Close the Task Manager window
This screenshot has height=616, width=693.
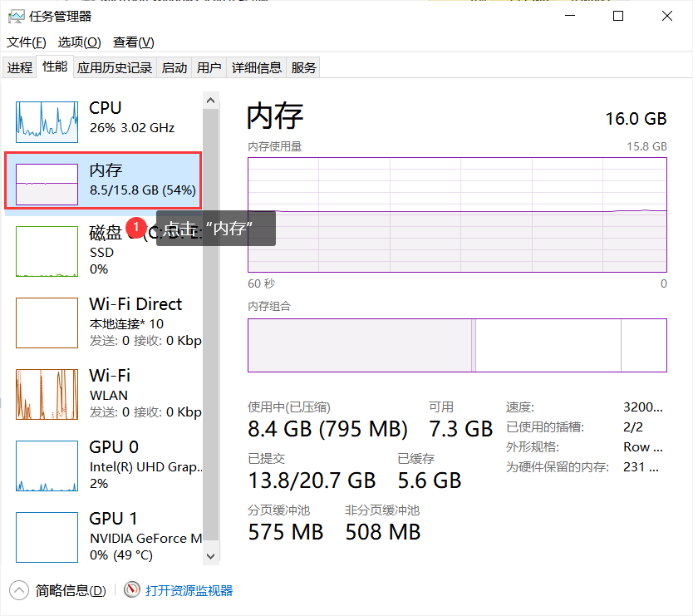(x=667, y=16)
